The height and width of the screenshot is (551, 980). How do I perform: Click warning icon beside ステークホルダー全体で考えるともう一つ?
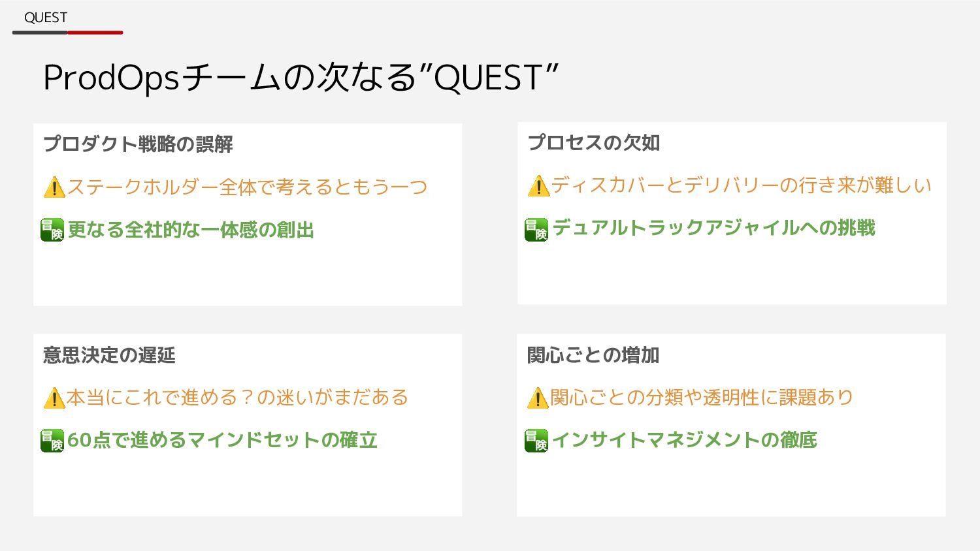[54, 187]
